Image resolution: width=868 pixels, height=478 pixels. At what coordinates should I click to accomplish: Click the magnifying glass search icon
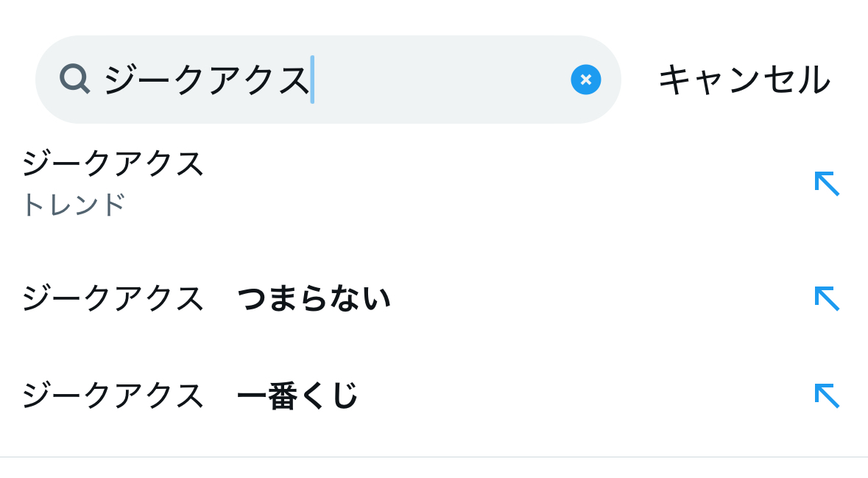pos(74,79)
